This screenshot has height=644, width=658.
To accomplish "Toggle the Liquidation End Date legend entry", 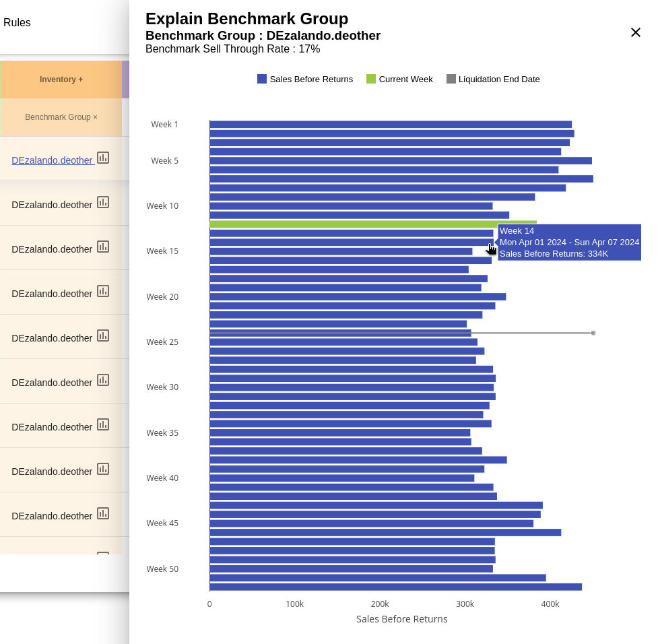I will coord(493,79).
